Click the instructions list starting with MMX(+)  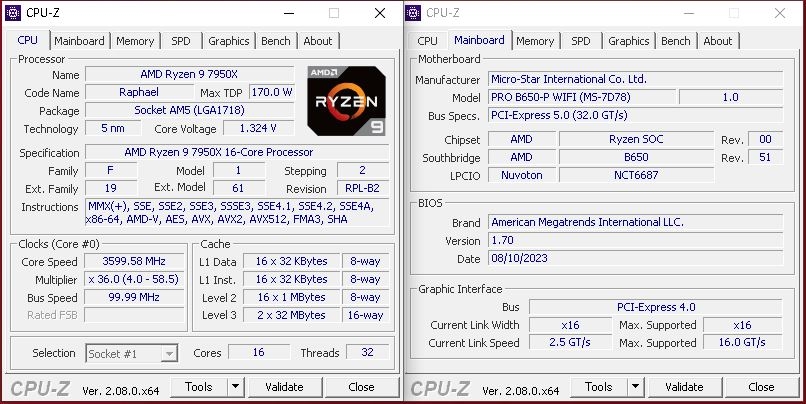pyautogui.click(x=237, y=213)
